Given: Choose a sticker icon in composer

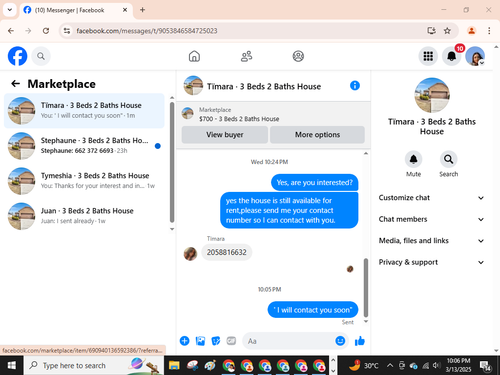Looking at the screenshot, I should click(x=216, y=341).
